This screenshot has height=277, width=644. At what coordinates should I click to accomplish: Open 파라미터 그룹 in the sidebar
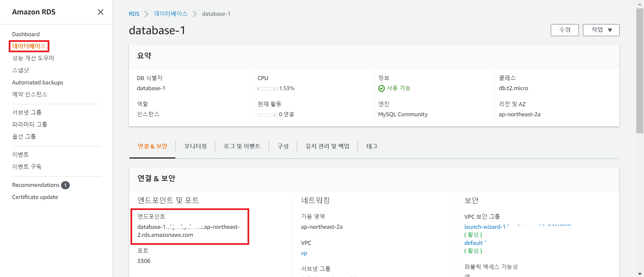pos(30,125)
